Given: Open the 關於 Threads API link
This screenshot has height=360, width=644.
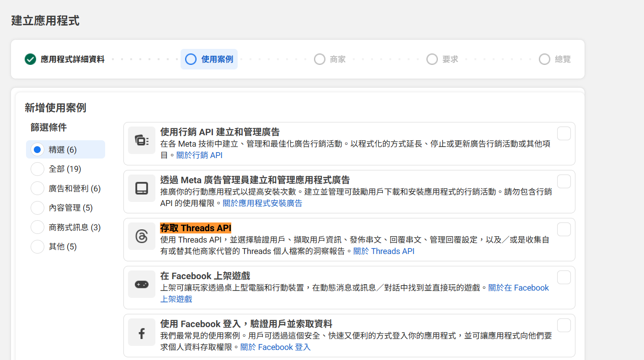Looking at the screenshot, I should click(x=383, y=251).
